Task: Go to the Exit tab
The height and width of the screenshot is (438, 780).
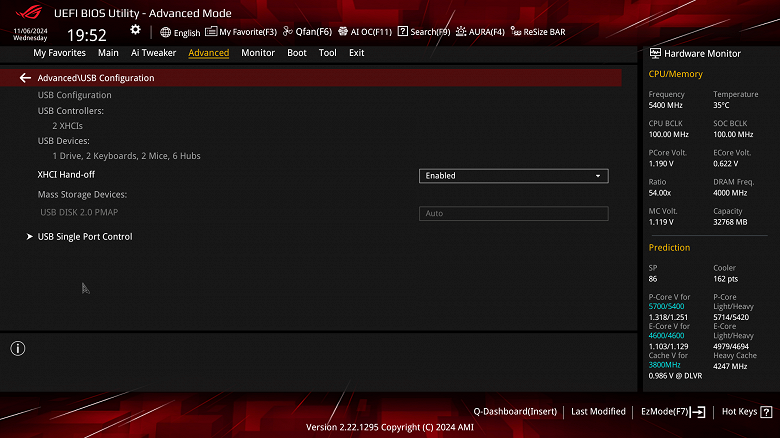Action: point(356,53)
